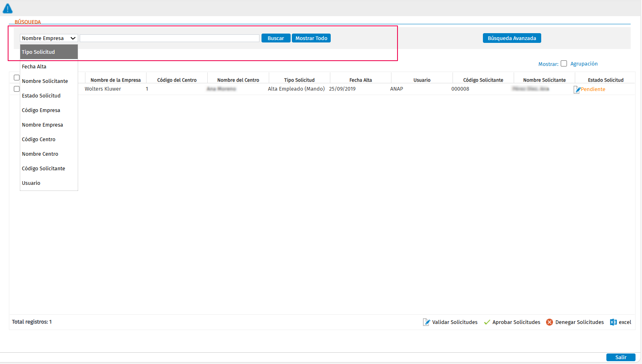Click the Tipo Solicitud column header
Viewport: 642px width, 364px height.
pyautogui.click(x=299, y=80)
